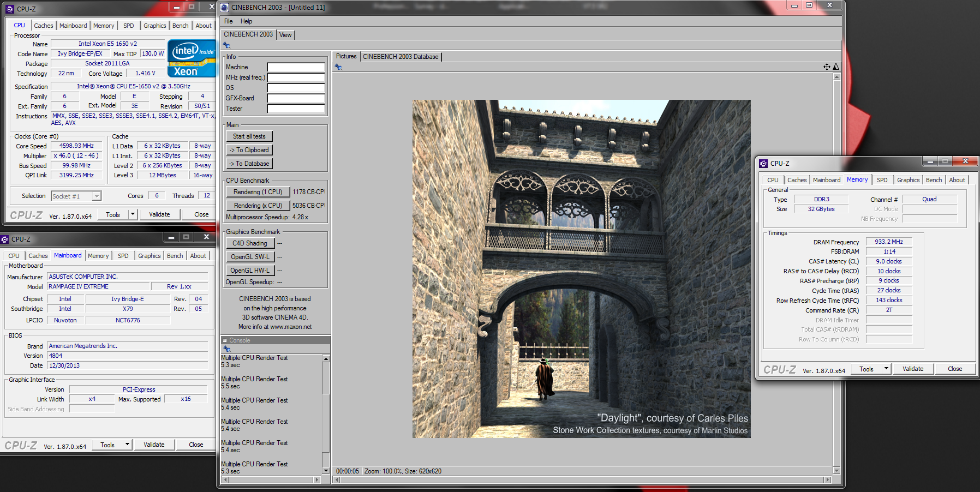Click console horizontal scrollbar right arrow
Viewport: 980px width, 492px height.
316,480
